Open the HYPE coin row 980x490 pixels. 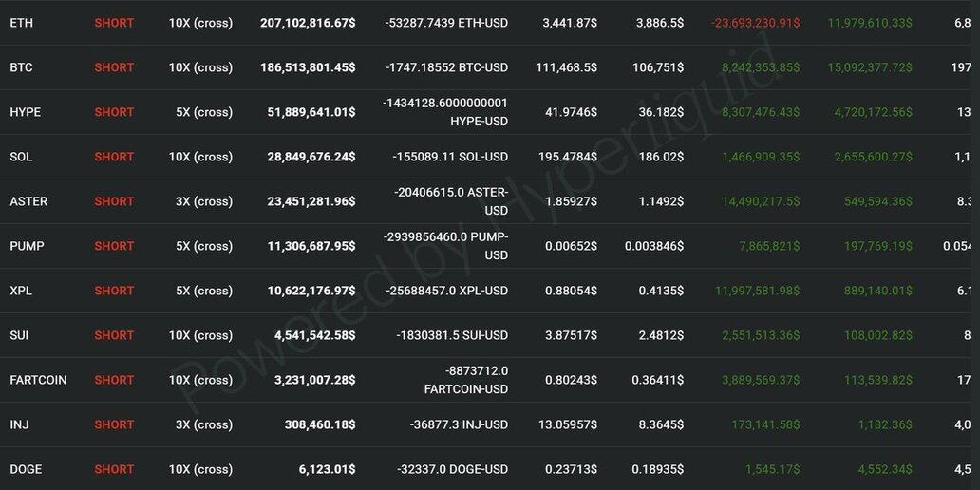[25, 112]
